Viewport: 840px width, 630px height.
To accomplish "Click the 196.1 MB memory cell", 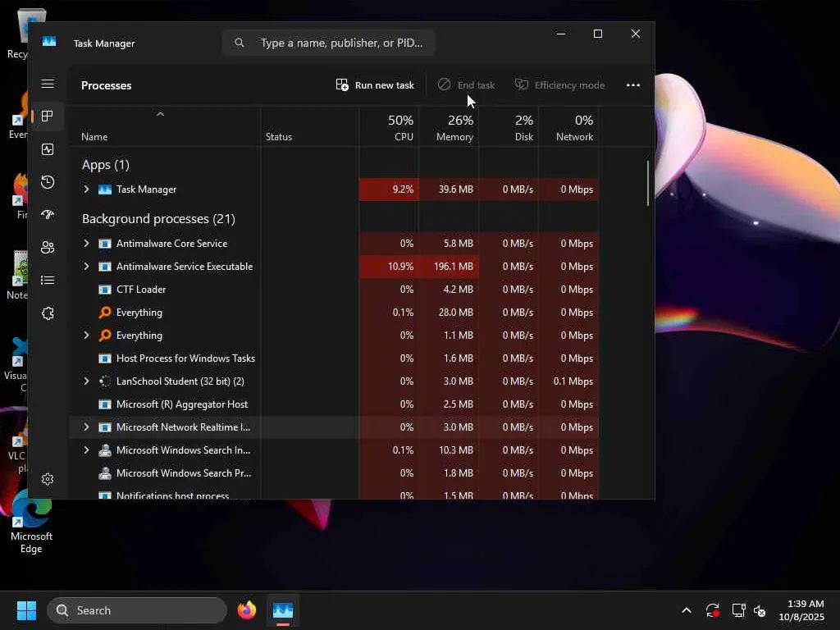I will (449, 267).
